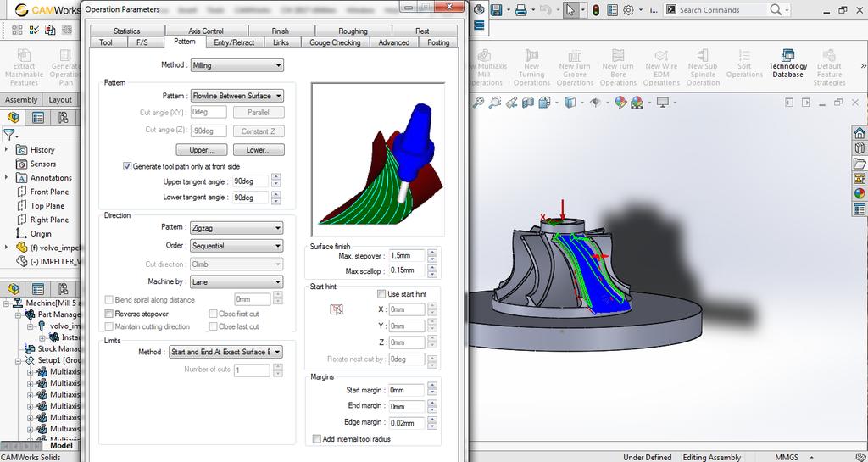
Task: Decrease the Edge margin spinner
Action: 432,426
